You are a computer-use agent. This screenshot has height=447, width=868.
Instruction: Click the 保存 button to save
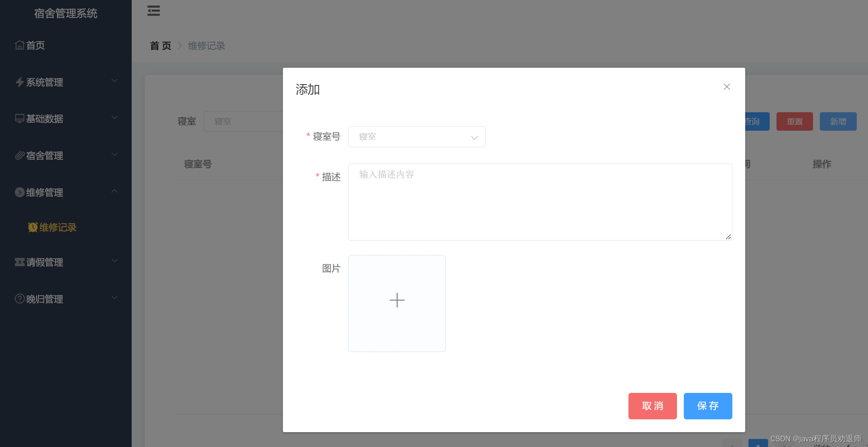tap(707, 406)
